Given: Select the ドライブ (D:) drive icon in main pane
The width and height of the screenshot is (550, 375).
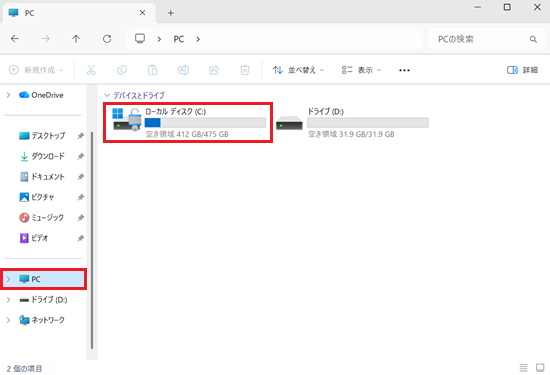Looking at the screenshot, I should [x=289, y=123].
